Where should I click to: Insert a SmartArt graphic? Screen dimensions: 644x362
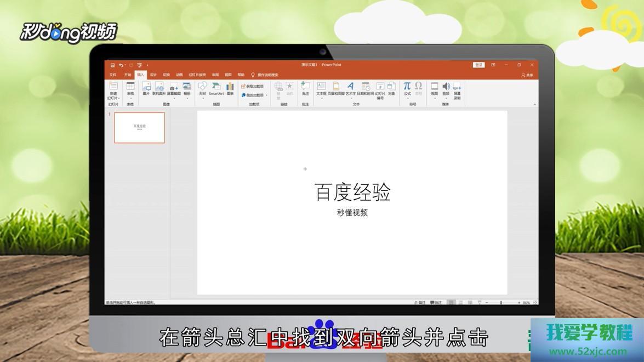pos(216,88)
